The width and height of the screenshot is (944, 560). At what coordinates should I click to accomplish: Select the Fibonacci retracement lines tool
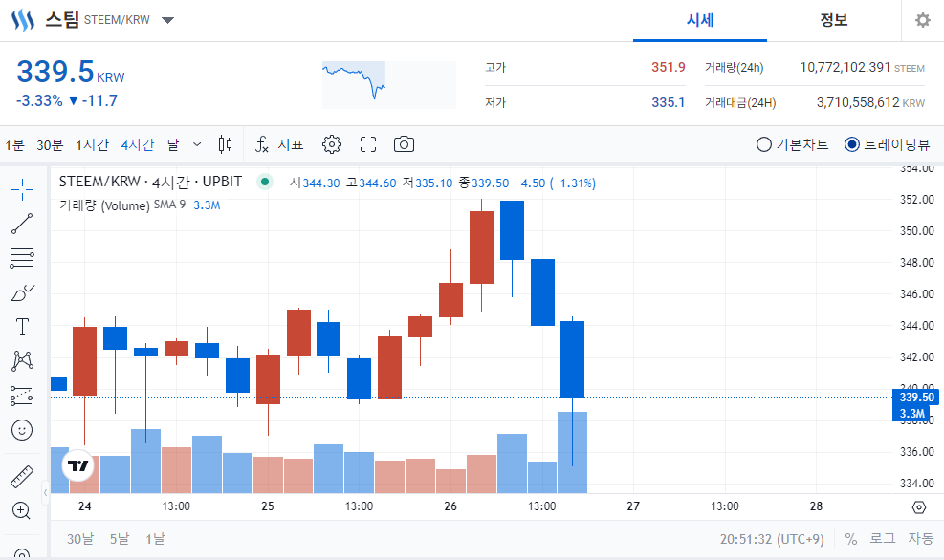[x=22, y=258]
